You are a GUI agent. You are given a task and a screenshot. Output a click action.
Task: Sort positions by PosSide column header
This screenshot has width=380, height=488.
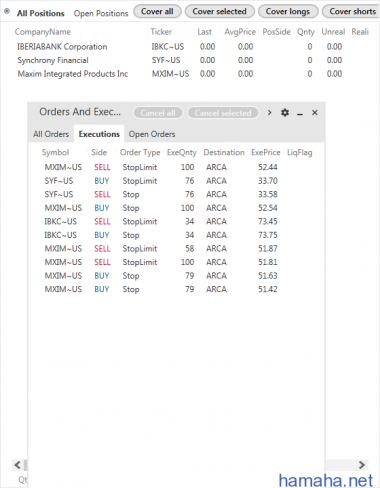(276, 32)
